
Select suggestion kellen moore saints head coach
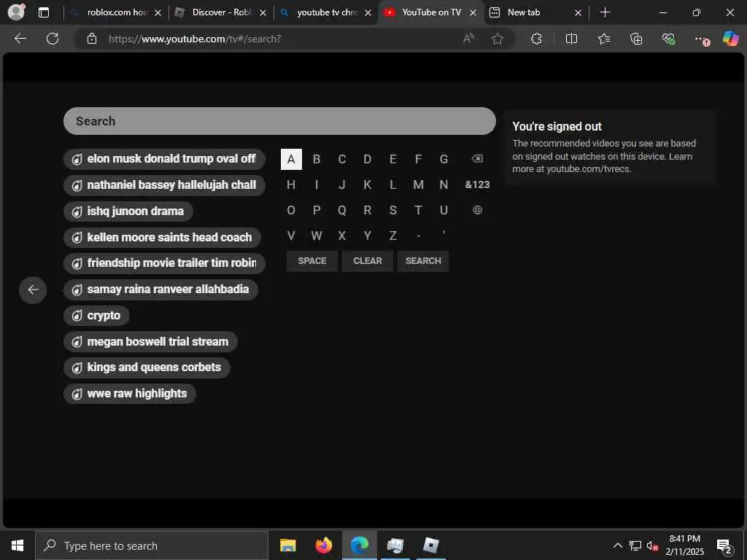pyautogui.click(x=162, y=237)
